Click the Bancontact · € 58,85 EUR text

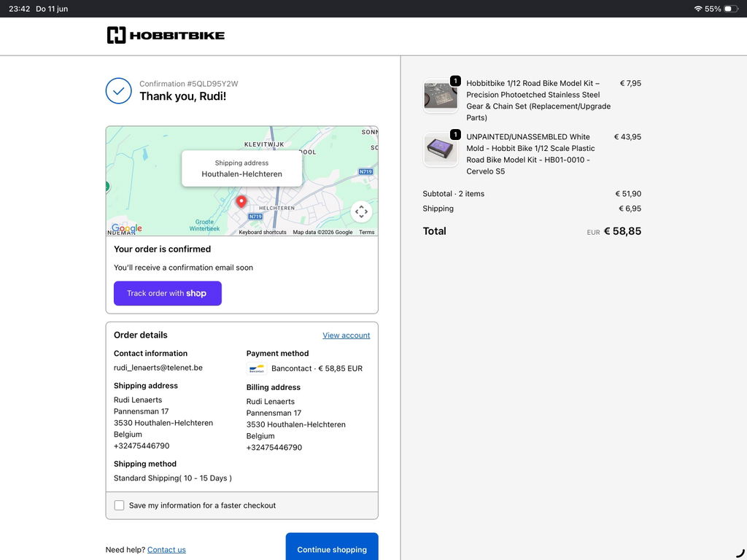tap(317, 368)
